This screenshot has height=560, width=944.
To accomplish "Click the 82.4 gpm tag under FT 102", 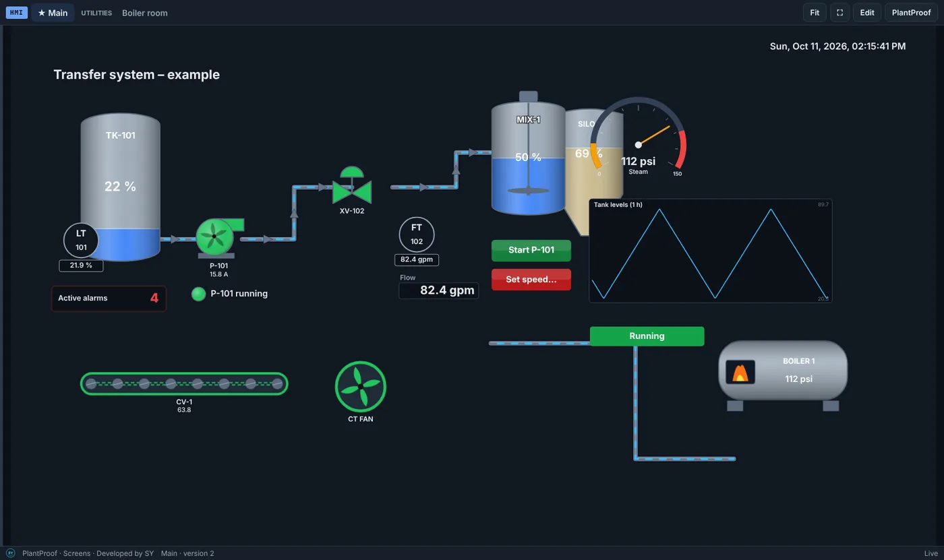I will [417, 259].
